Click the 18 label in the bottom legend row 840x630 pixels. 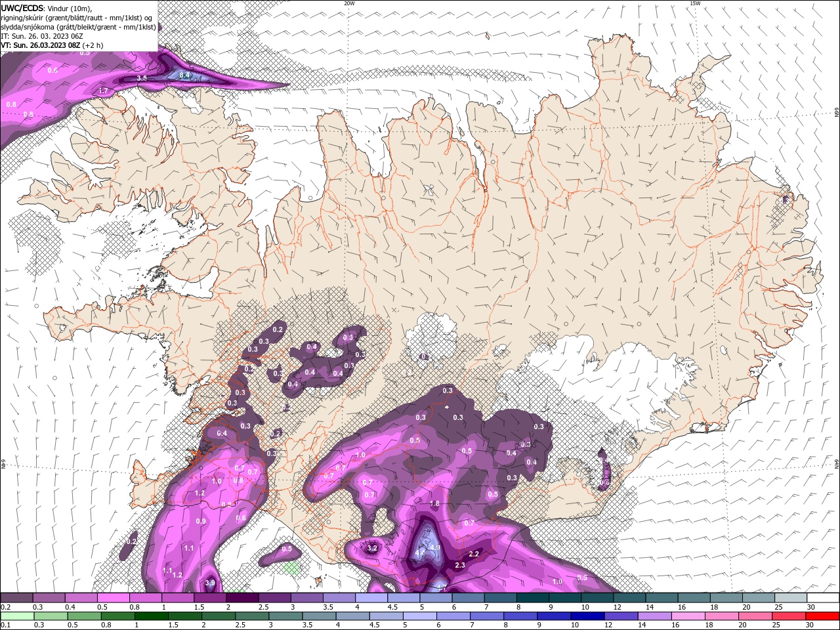708,625
